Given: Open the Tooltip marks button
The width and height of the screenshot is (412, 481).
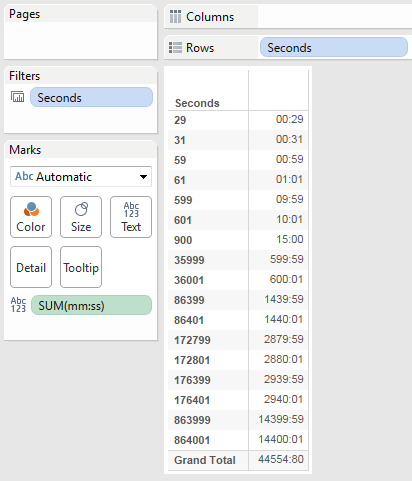Looking at the screenshot, I should 81,267.
